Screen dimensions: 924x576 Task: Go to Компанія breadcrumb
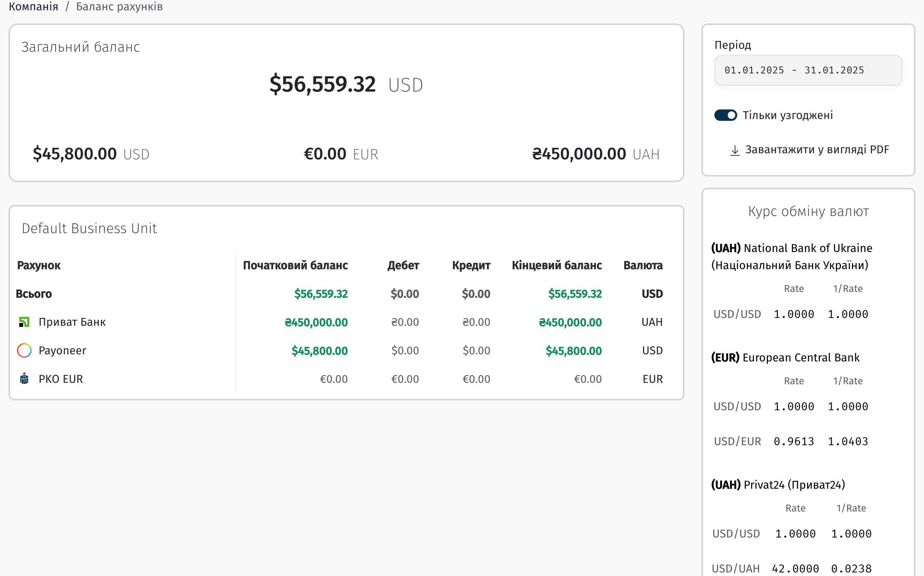tap(34, 6)
